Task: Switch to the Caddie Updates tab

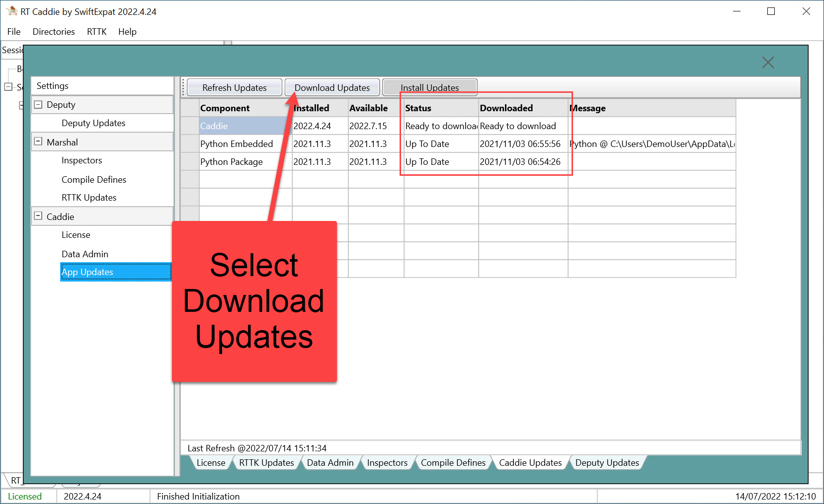Action: click(x=530, y=462)
